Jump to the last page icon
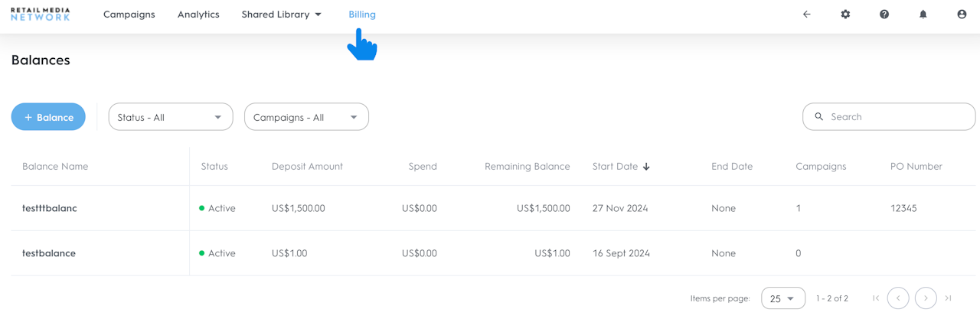This screenshot has height=332, width=980. 948,298
